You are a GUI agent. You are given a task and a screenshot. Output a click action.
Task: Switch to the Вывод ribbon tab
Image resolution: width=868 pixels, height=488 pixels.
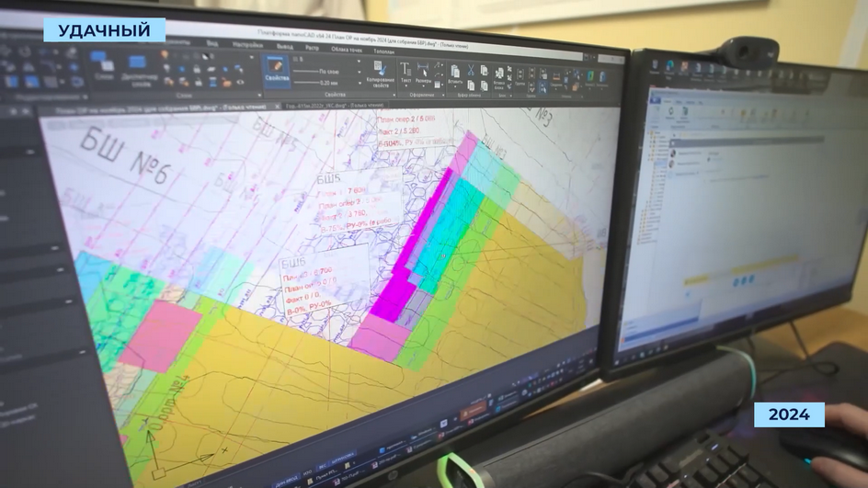click(284, 46)
